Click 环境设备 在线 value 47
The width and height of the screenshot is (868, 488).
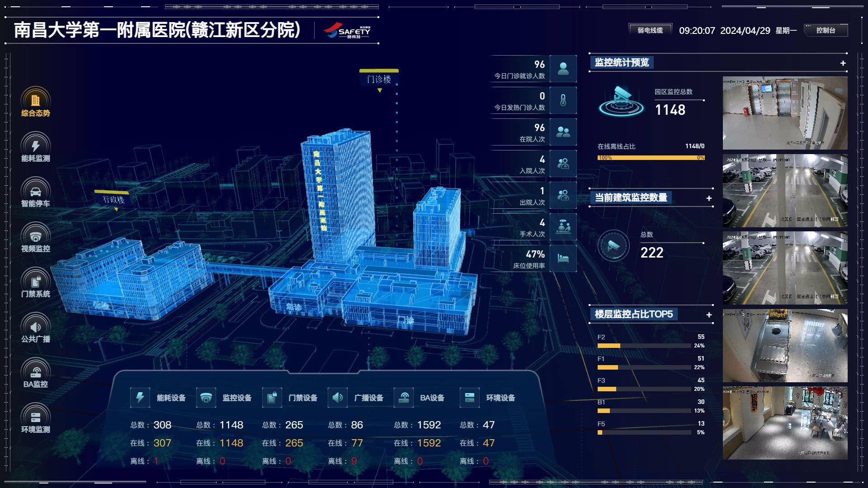coord(489,443)
